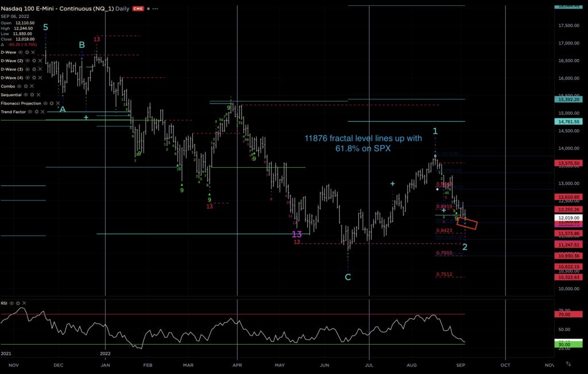Select the Trend Factor label
The image size is (588, 374).
tap(13, 112)
